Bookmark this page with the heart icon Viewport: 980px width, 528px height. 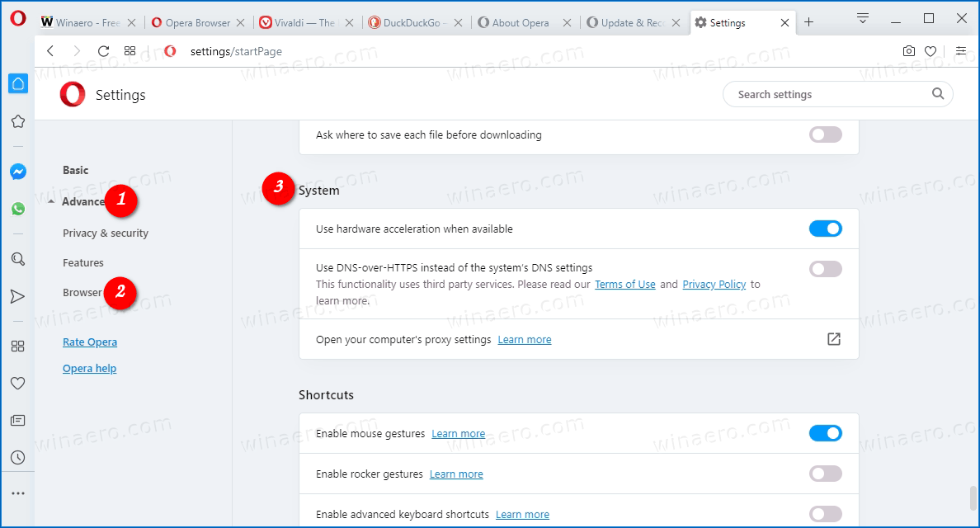pyautogui.click(x=931, y=50)
